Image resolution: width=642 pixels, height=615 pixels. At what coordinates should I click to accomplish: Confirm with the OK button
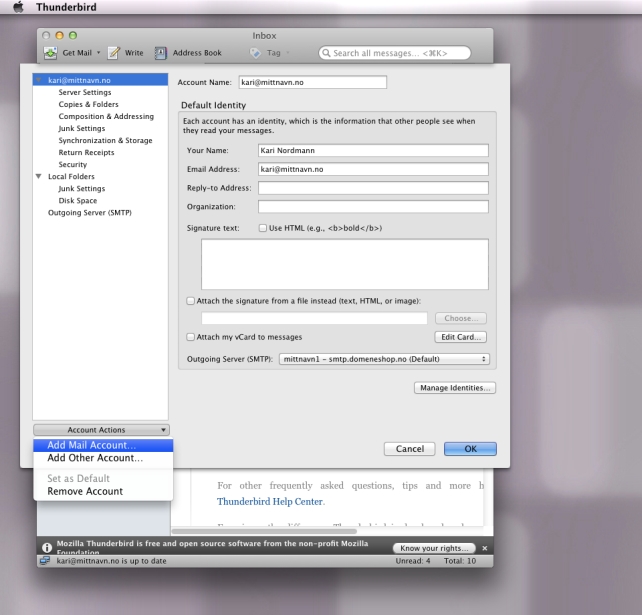[x=470, y=449]
